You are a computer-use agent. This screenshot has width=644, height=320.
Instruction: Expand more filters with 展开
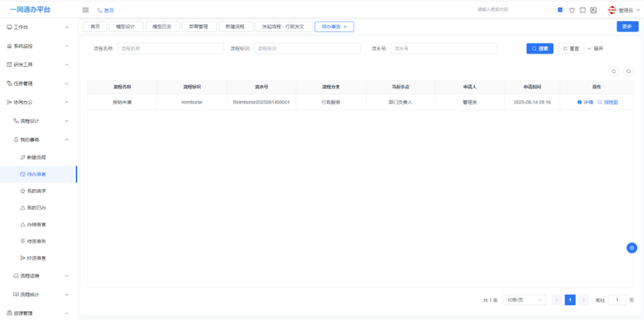pyautogui.click(x=596, y=48)
